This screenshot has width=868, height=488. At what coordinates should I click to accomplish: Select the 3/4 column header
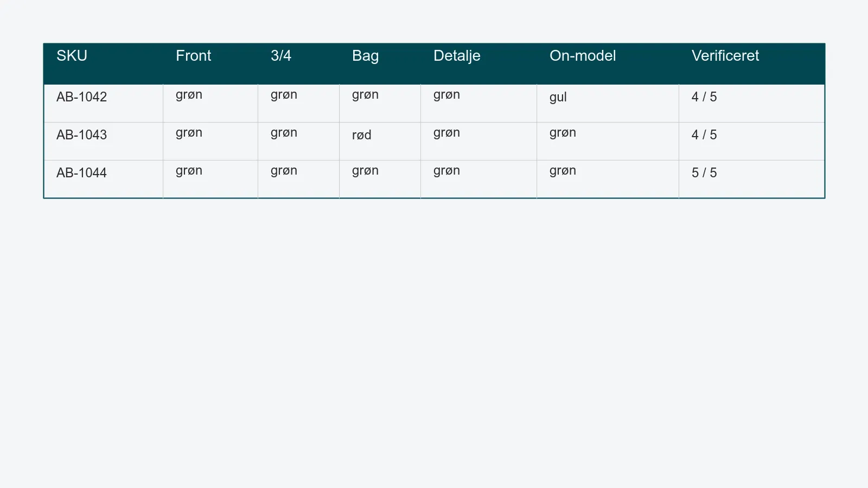(298, 64)
